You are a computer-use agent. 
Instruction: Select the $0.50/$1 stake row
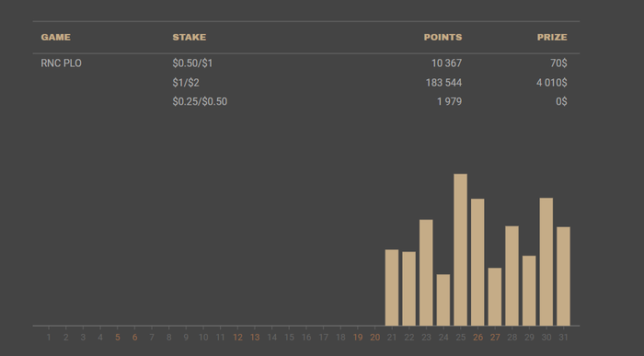pyautogui.click(x=306, y=63)
